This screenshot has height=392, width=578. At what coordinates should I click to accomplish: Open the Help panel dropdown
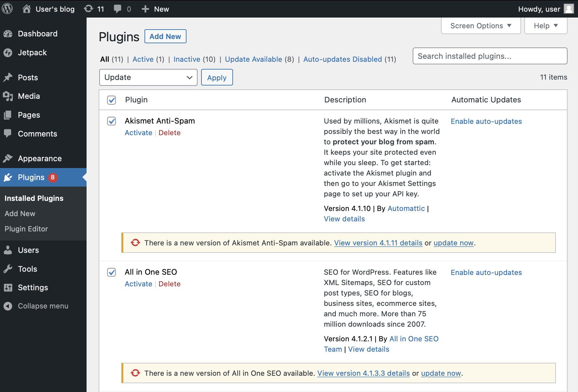[x=545, y=25]
